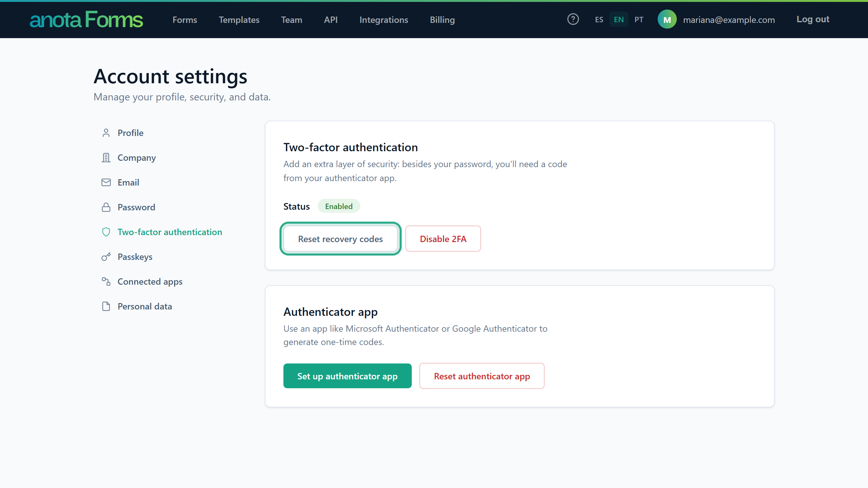868x488 pixels.
Task: Click the Disable 2FA button
Action: point(443,239)
